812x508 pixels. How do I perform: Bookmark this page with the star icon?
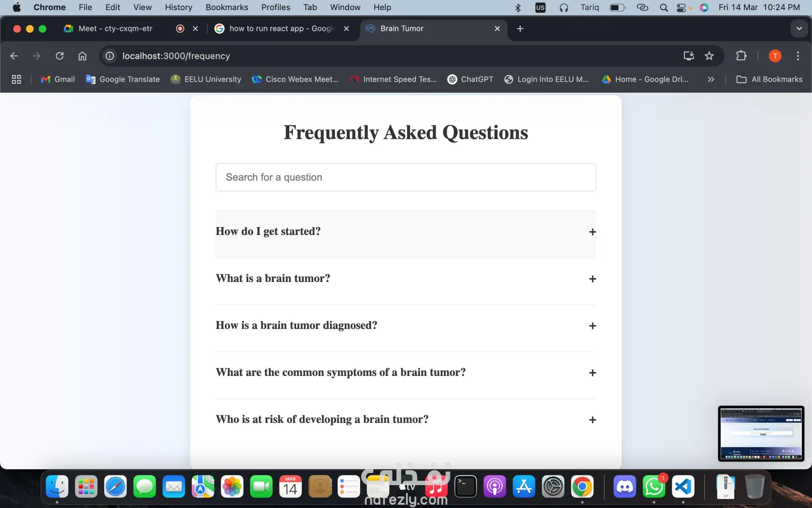click(x=709, y=56)
